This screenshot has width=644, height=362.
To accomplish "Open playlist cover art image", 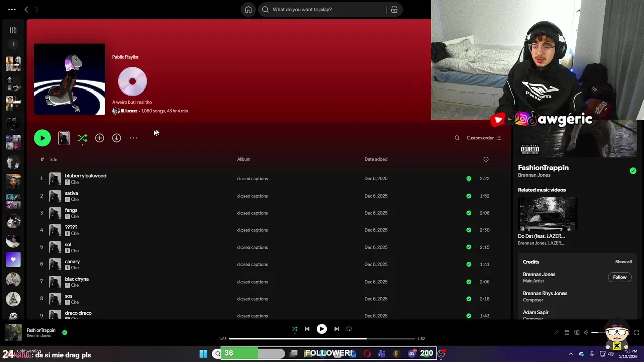I will (69, 79).
